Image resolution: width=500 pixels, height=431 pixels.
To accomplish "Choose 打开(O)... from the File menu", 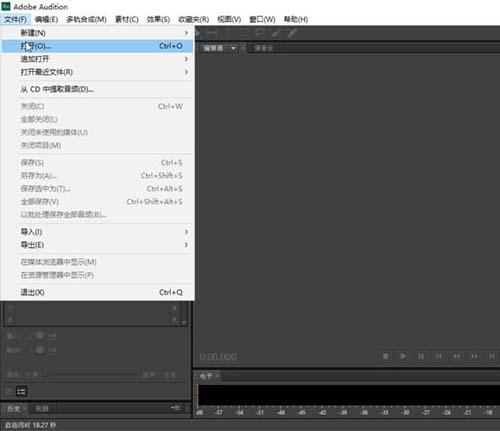I will [x=97, y=46].
